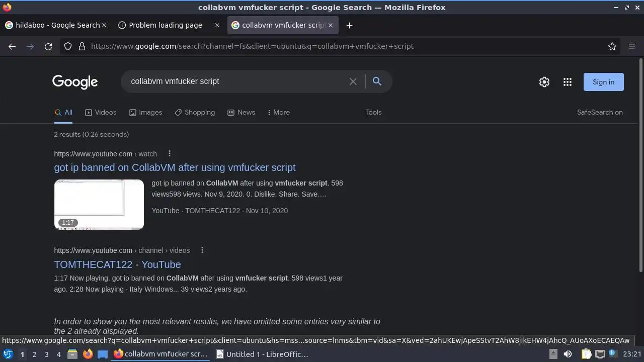The height and width of the screenshot is (362, 644).
Task: Click the blue show-desktop panel icon
Action: pyautogui.click(x=103, y=354)
